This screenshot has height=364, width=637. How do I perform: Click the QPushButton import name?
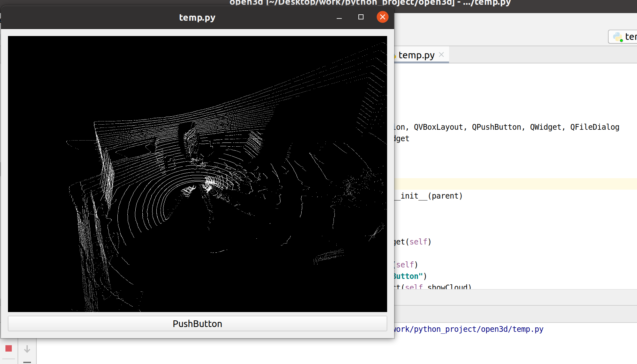tap(496, 127)
